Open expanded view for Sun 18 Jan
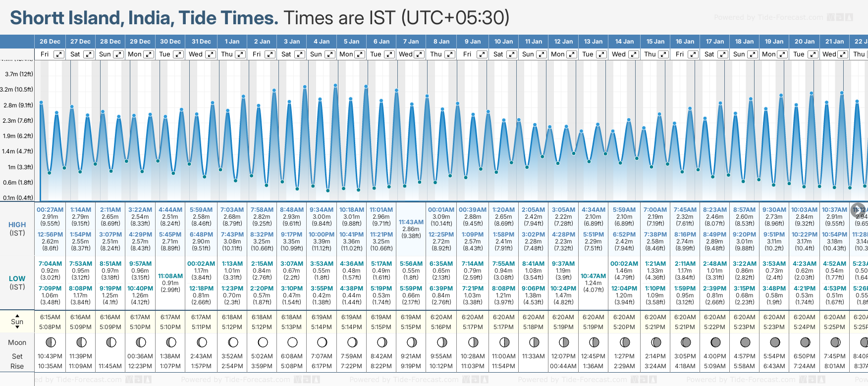The height and width of the screenshot is (386, 868). [x=753, y=54]
